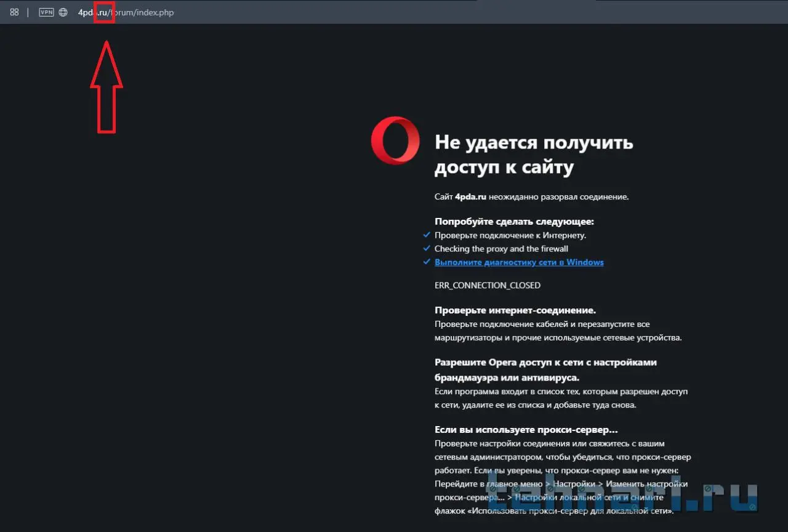The image size is (788, 532).
Task: Click paragraph starting "Если программа входит в список"
Action: click(561, 398)
